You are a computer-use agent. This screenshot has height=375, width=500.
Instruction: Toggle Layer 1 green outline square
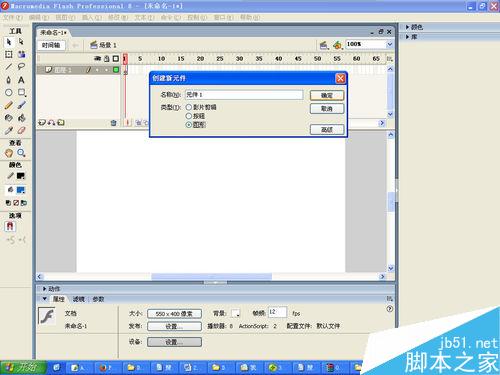pyautogui.click(x=116, y=70)
